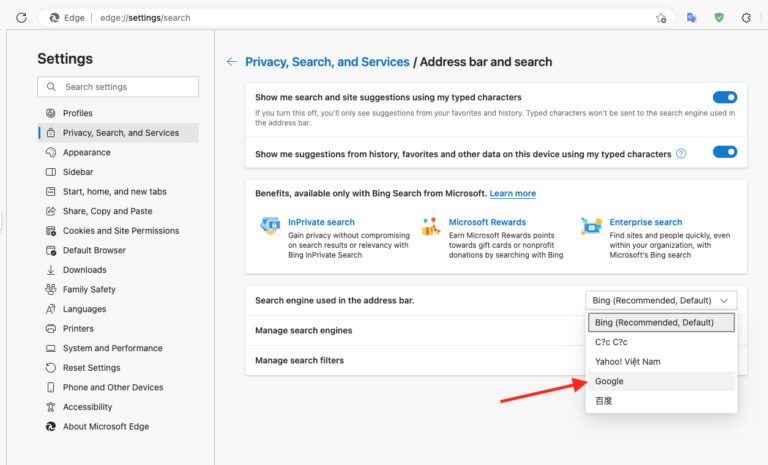Open the Accessibility settings label

tap(88, 407)
